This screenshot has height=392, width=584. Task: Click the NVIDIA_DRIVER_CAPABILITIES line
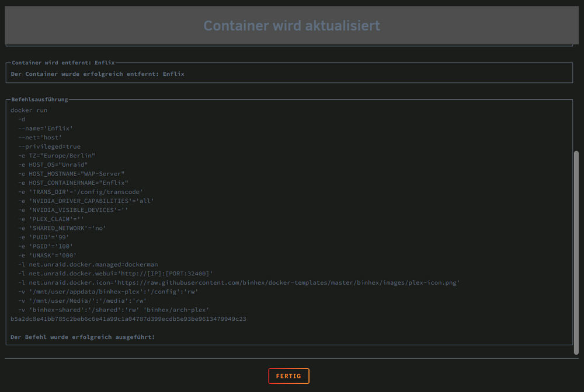pos(86,201)
